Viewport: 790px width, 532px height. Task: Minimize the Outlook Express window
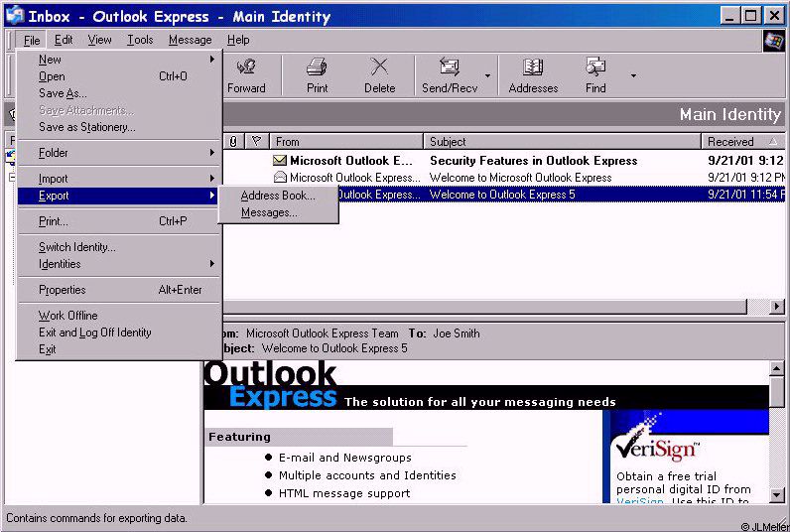click(729, 16)
